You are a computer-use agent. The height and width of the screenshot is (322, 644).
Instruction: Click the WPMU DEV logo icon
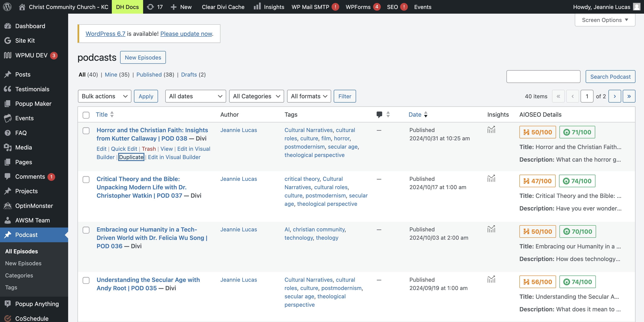click(x=8, y=55)
